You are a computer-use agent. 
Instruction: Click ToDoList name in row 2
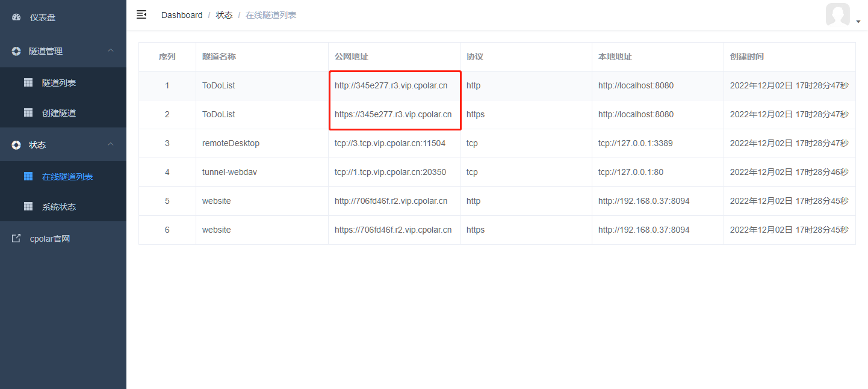(219, 114)
